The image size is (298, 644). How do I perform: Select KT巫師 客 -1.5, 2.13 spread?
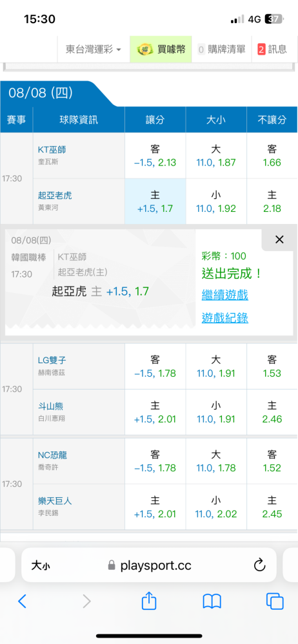point(155,156)
